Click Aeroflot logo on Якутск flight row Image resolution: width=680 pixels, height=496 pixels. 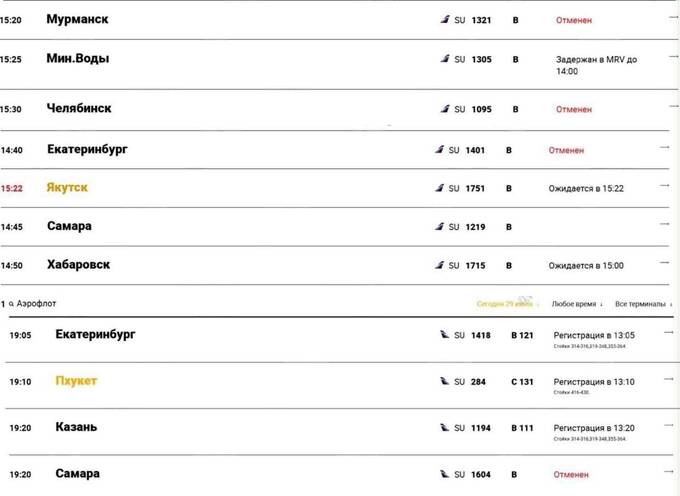439,188
